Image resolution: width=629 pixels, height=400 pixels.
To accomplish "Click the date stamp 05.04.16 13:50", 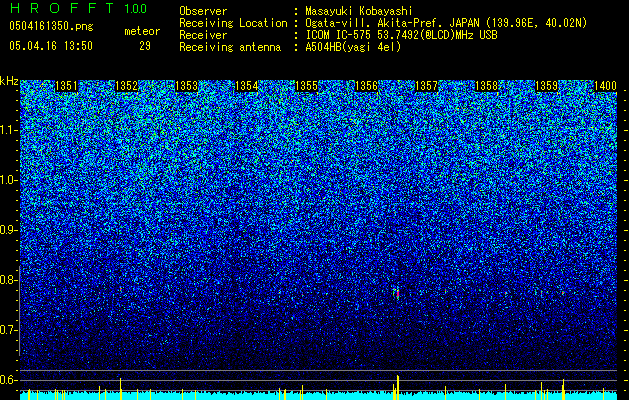I will pos(51,46).
